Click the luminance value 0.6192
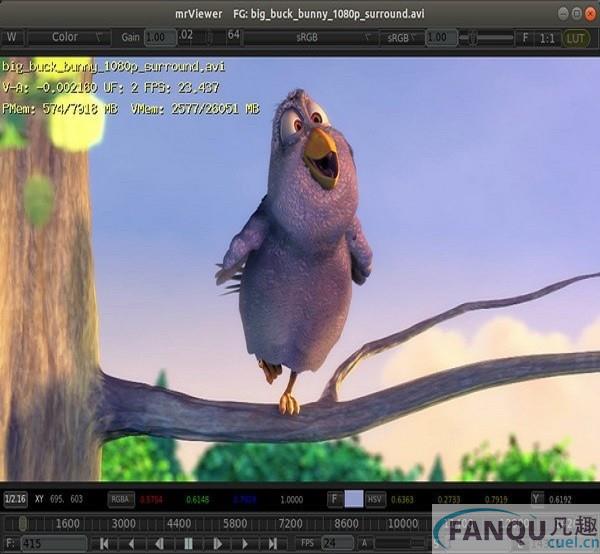 [560, 500]
